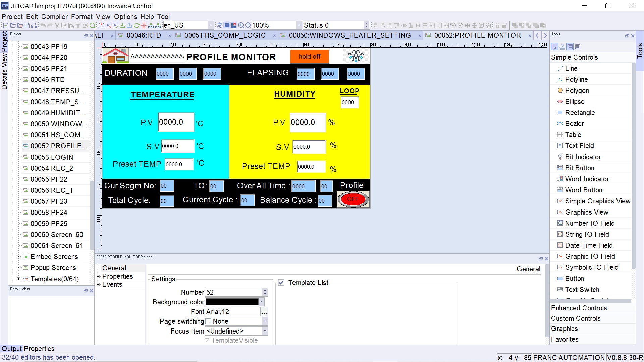Click the font browse ellipsis button
Screen dimensions: 644x362
click(264, 312)
